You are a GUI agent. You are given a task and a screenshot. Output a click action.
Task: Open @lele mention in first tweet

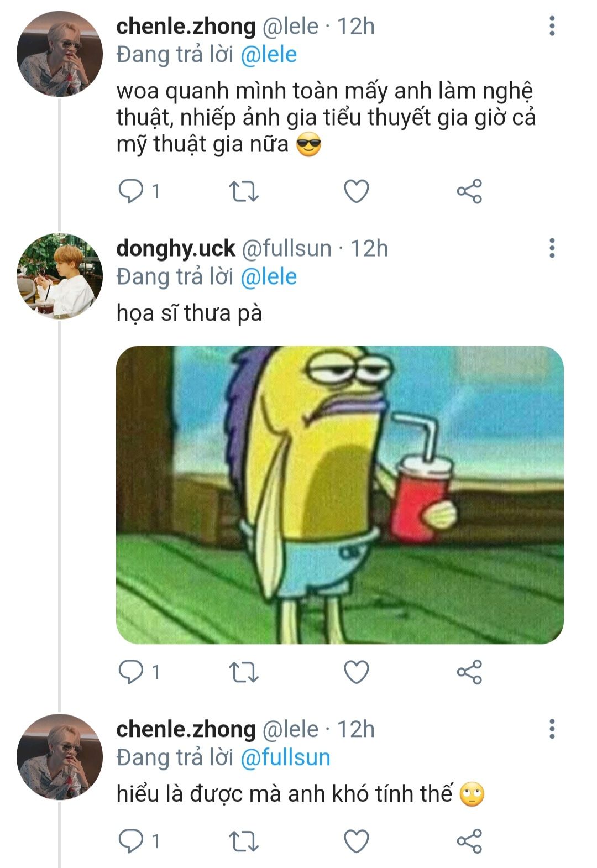point(269,55)
